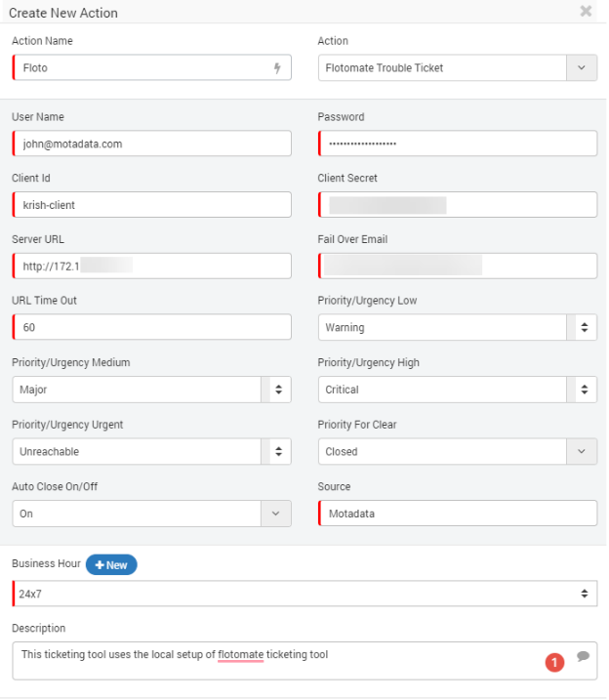This screenshot has width=609, height=700.
Task: Click the Server URL input field
Action: [x=151, y=267]
